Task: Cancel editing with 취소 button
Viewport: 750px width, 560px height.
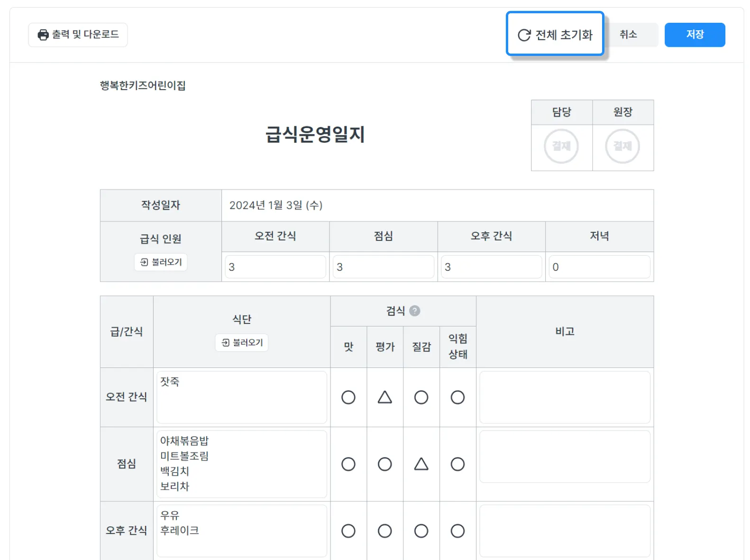Action: click(628, 35)
